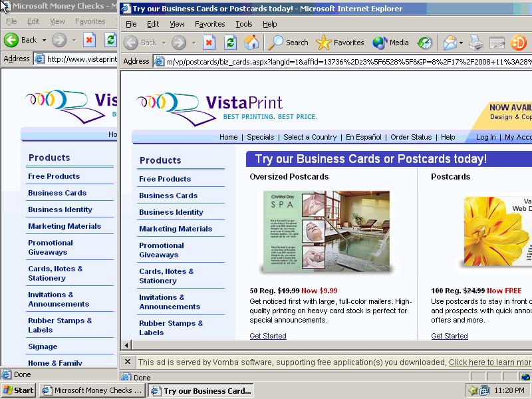Screen dimensions: 532x399
Task: Switch to Microsoft Money Checks taskbar button
Action: click(x=92, y=390)
